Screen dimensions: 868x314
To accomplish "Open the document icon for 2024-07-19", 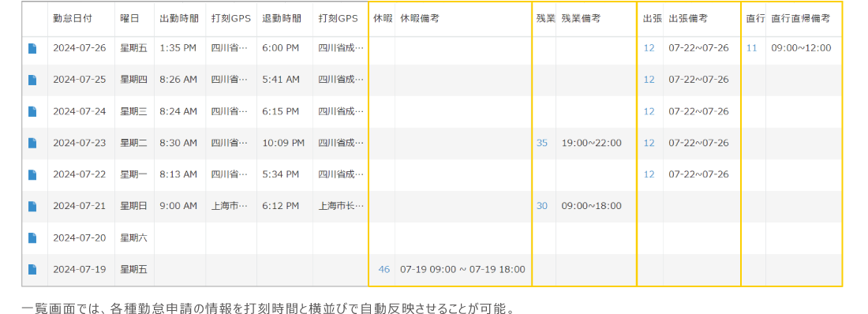I will 32,269.
